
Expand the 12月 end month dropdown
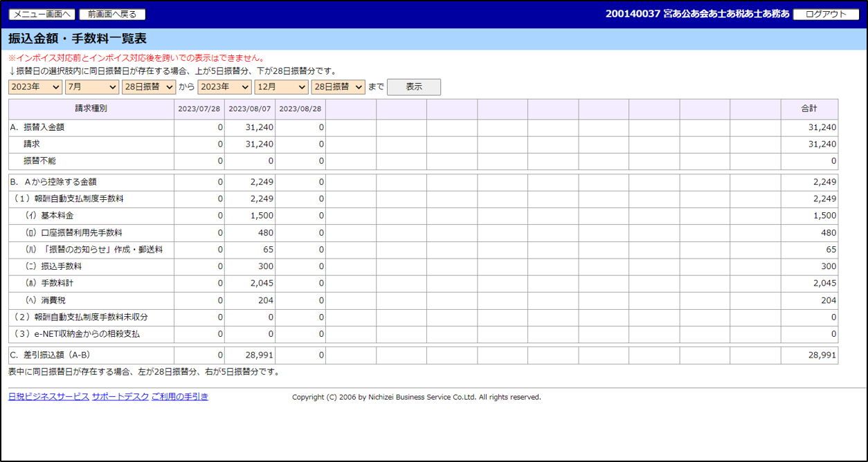pos(282,87)
